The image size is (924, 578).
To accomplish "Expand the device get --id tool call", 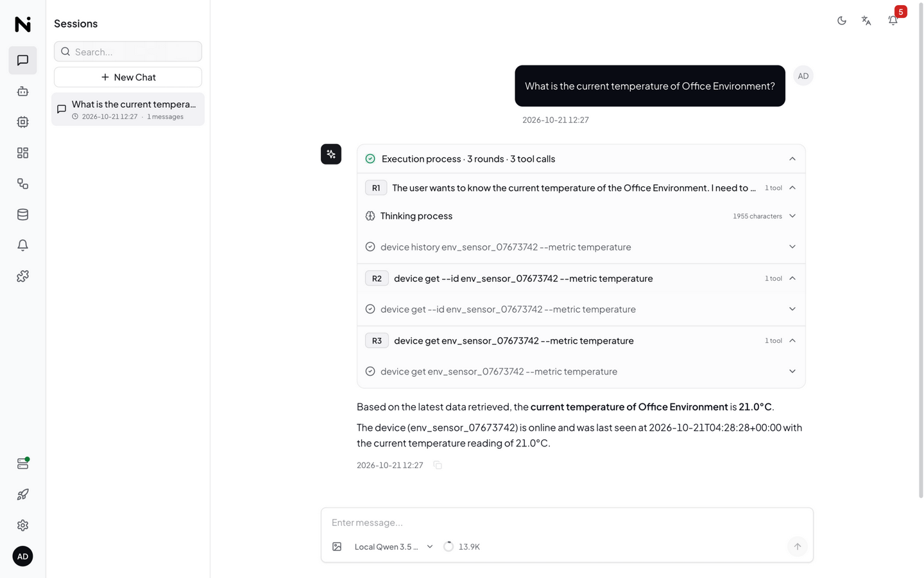I will [581, 309].
